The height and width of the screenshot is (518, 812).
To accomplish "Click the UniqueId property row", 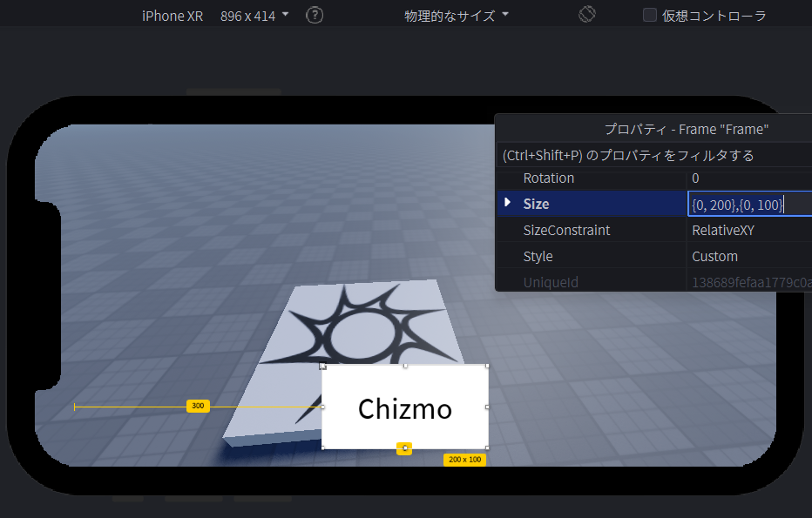I will [x=654, y=282].
